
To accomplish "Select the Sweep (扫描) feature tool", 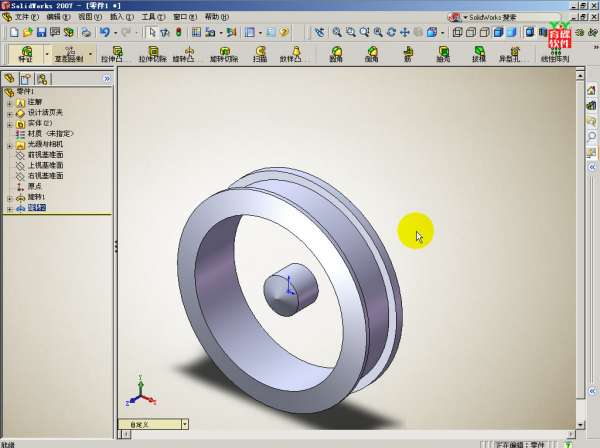I will (x=259, y=54).
